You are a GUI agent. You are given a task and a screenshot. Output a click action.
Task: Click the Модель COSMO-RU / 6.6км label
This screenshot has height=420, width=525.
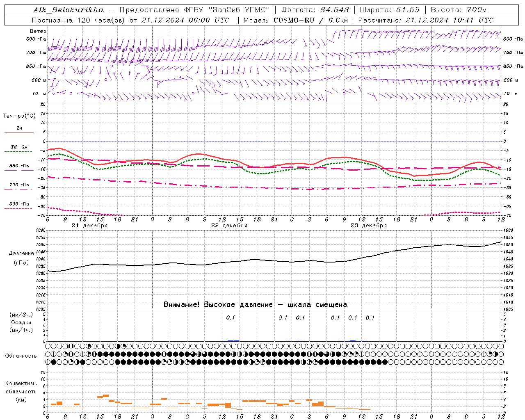[295, 20]
